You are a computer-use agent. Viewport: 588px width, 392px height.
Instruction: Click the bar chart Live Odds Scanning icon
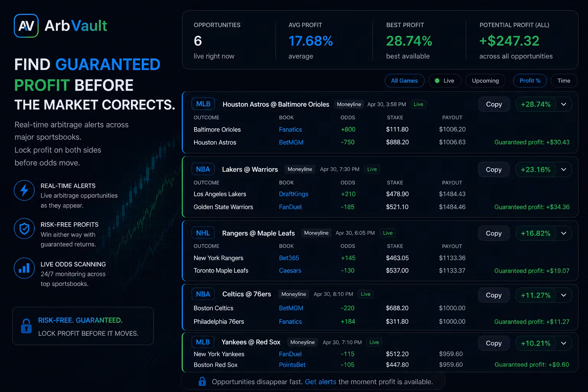tap(24, 268)
